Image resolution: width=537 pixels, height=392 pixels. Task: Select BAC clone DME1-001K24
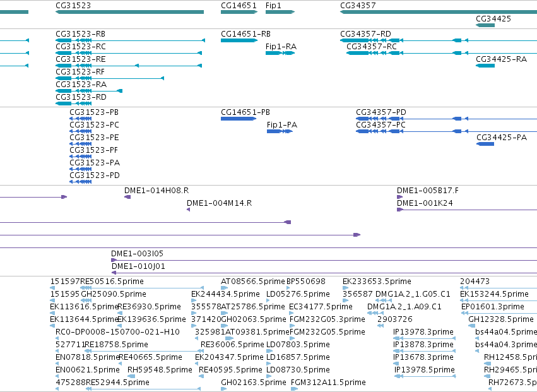425,203
